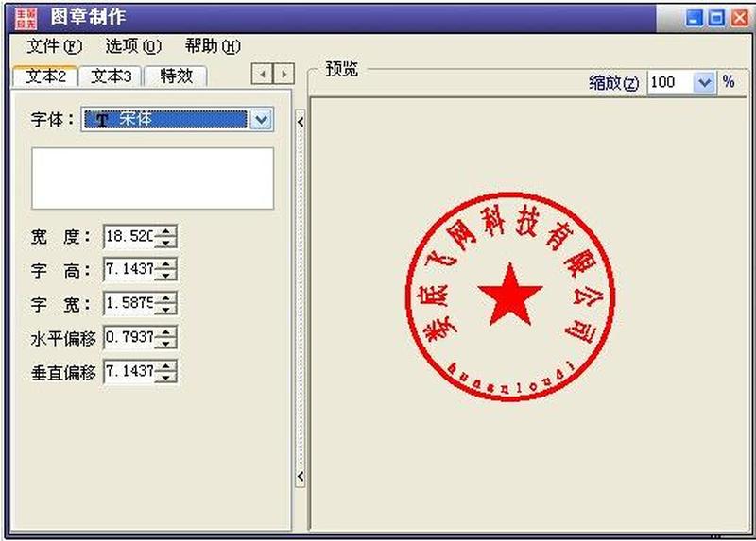Open the 选项(O) menu
756x541 pixels.
pyautogui.click(x=133, y=46)
